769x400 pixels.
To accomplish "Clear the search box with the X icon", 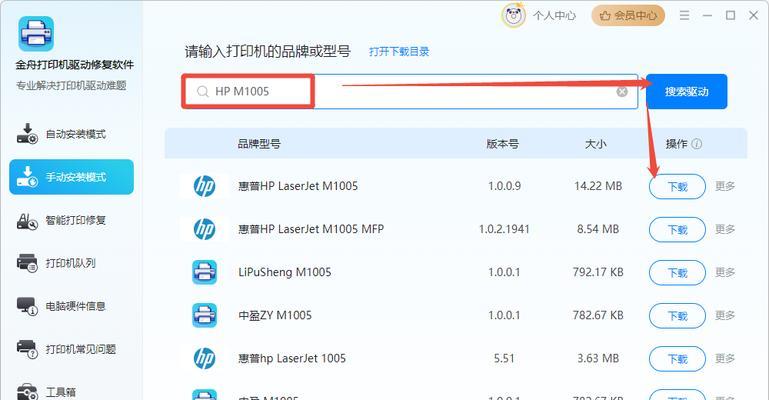I will point(622,92).
